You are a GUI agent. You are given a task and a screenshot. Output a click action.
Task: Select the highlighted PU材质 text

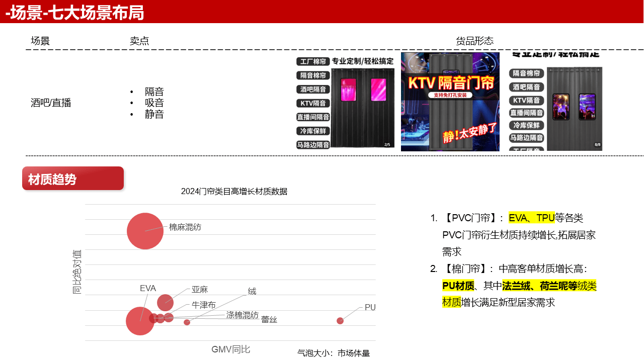click(458, 286)
